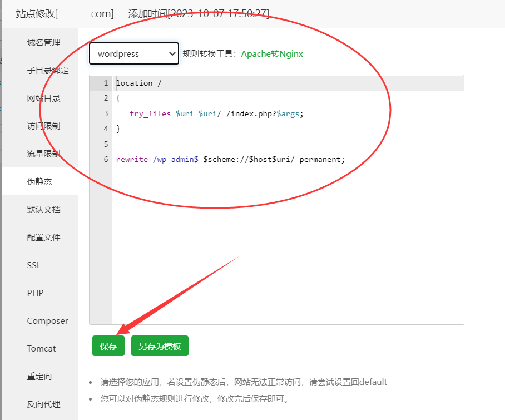Go to the 反向代理 tab
The width and height of the screenshot is (505, 420).
click(x=43, y=404)
